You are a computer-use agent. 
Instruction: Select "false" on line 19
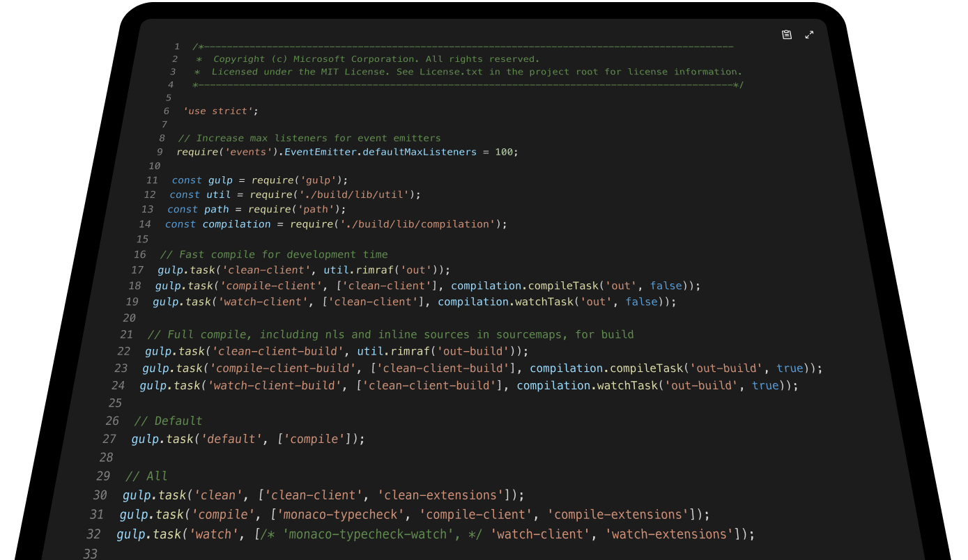pyautogui.click(x=641, y=302)
